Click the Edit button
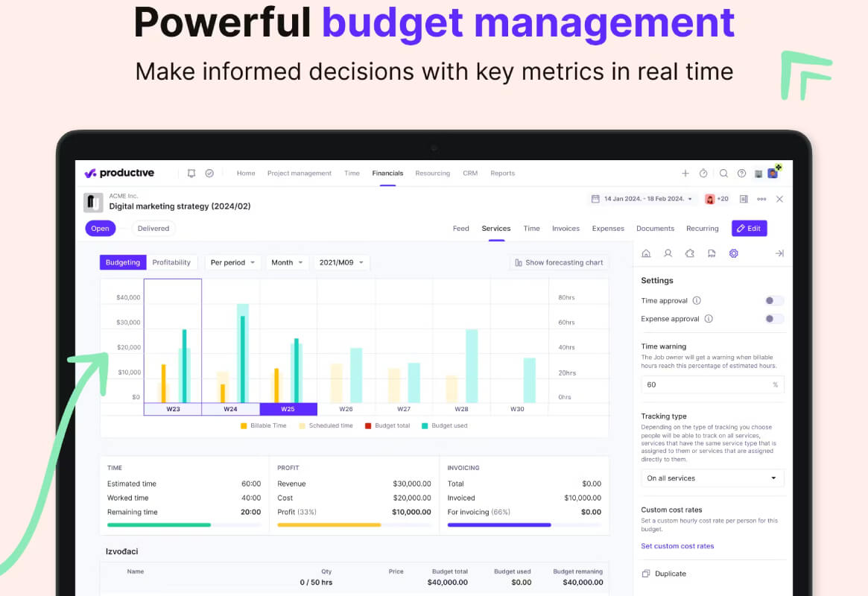This screenshot has height=596, width=868. tap(749, 229)
